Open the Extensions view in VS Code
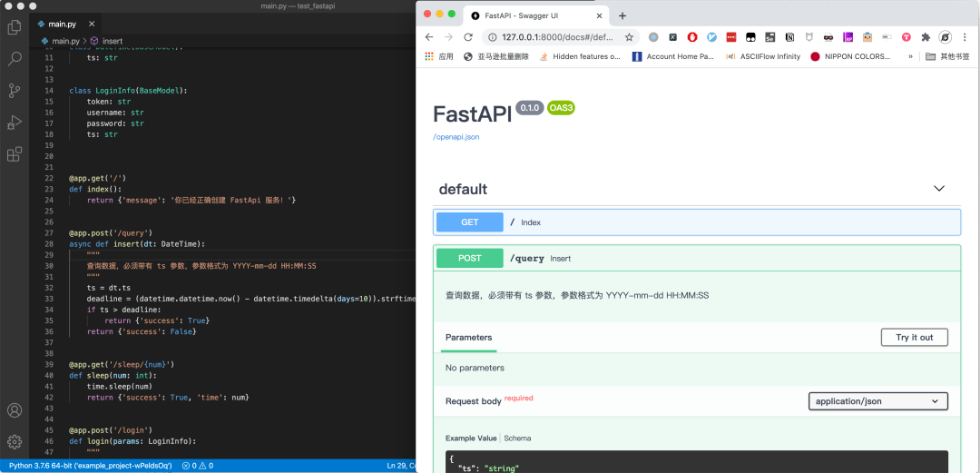Screen dimensions: 980x473 tap(14, 154)
